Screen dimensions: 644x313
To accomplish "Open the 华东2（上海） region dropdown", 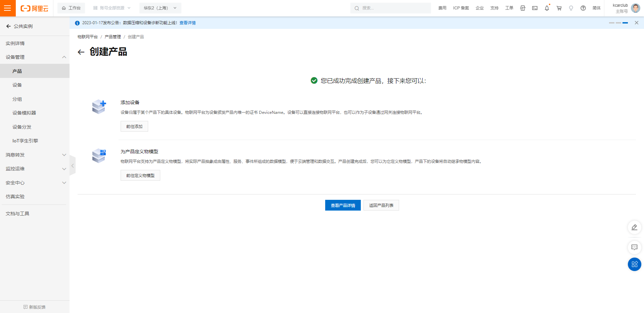I will coord(160,8).
